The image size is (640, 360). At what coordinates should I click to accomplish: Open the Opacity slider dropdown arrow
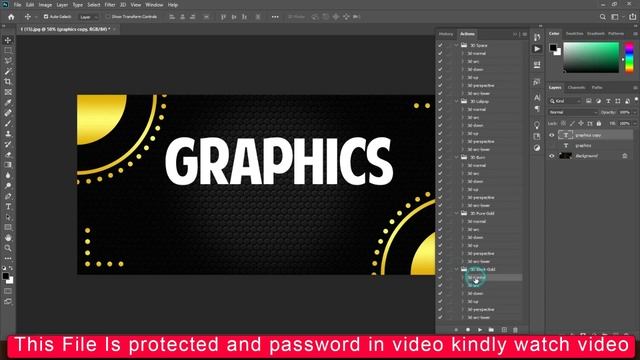(635, 112)
